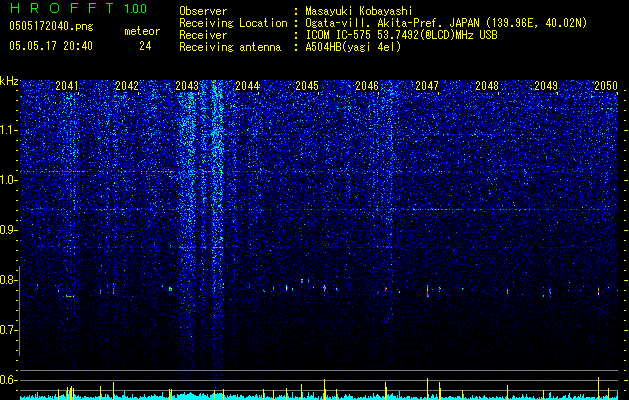The width and height of the screenshot is (629, 400).
Task: Click the 2041 time marker
Action: pos(67,86)
